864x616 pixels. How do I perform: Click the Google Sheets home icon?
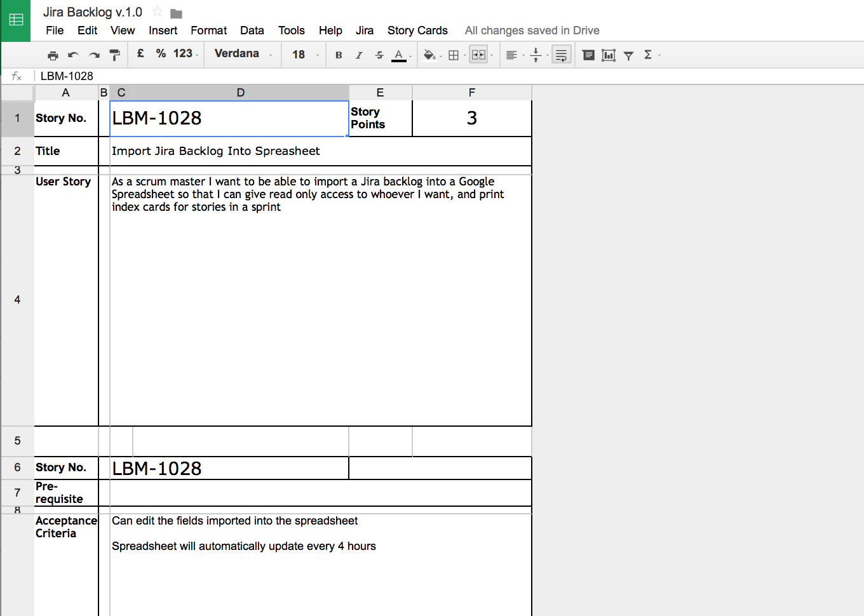[x=16, y=20]
